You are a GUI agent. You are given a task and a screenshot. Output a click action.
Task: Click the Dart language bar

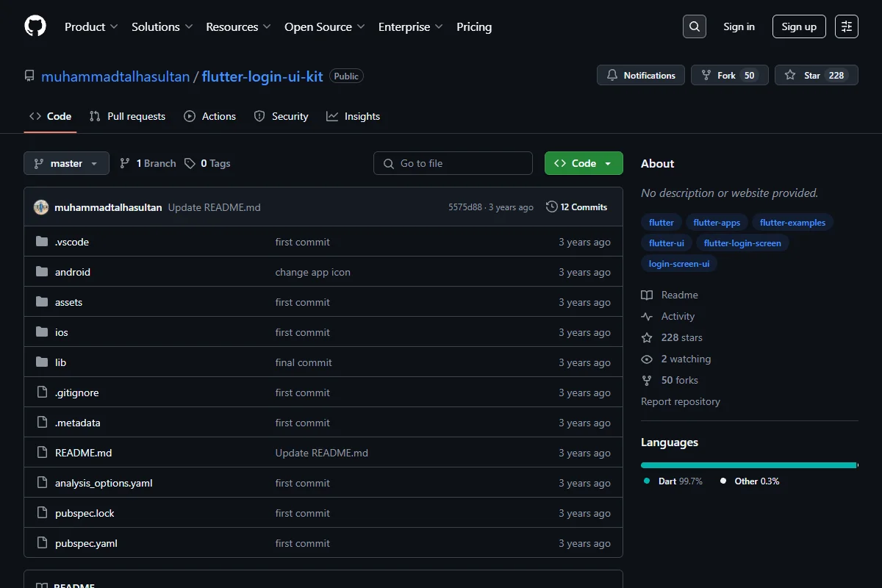[x=748, y=465]
